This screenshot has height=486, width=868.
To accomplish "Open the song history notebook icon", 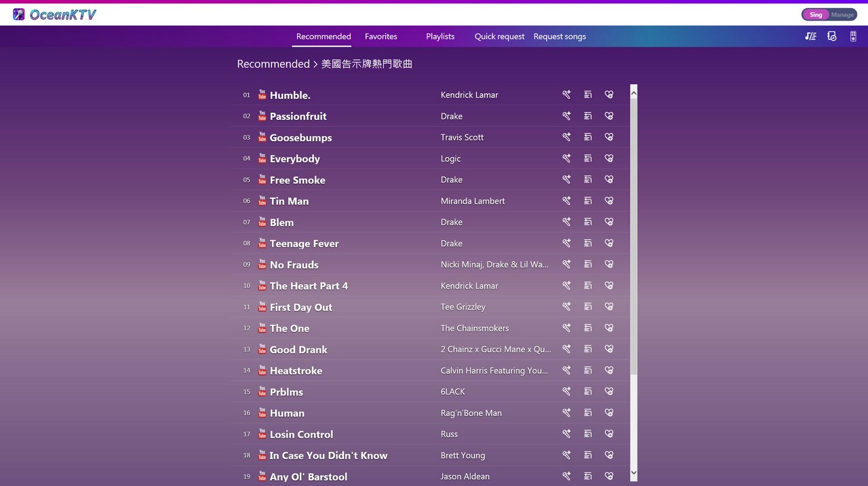I will (832, 36).
